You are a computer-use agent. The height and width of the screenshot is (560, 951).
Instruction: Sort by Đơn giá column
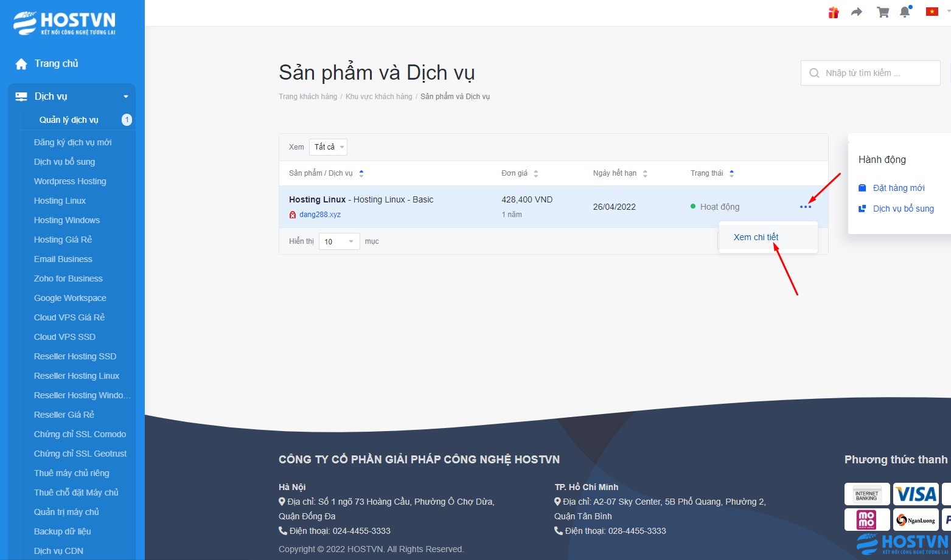coord(520,173)
